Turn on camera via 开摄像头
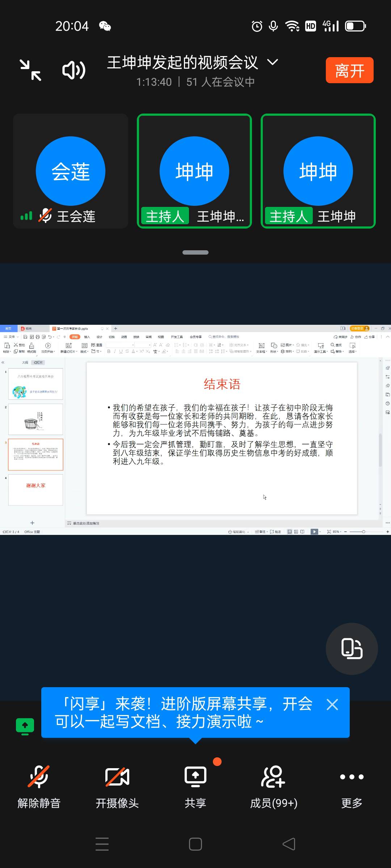Screen dimensions: 391x868 (117, 787)
